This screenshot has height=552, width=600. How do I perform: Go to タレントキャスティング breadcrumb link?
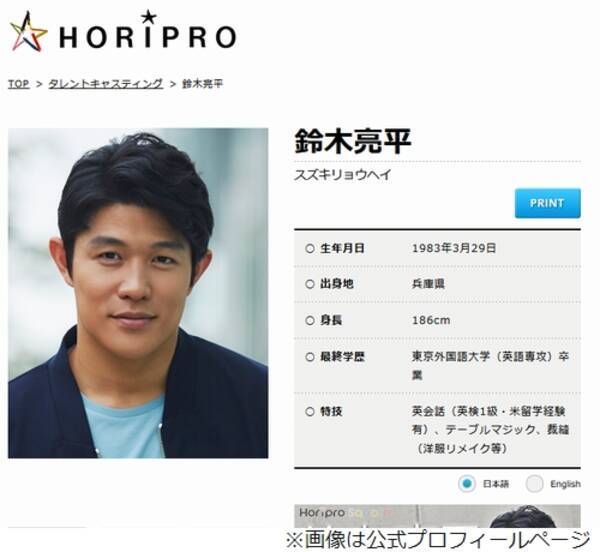106,84
